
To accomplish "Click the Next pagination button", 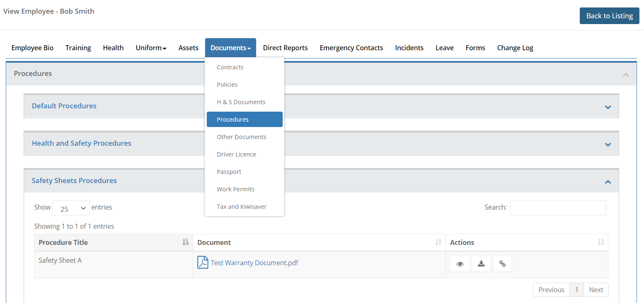I will pyautogui.click(x=596, y=290).
